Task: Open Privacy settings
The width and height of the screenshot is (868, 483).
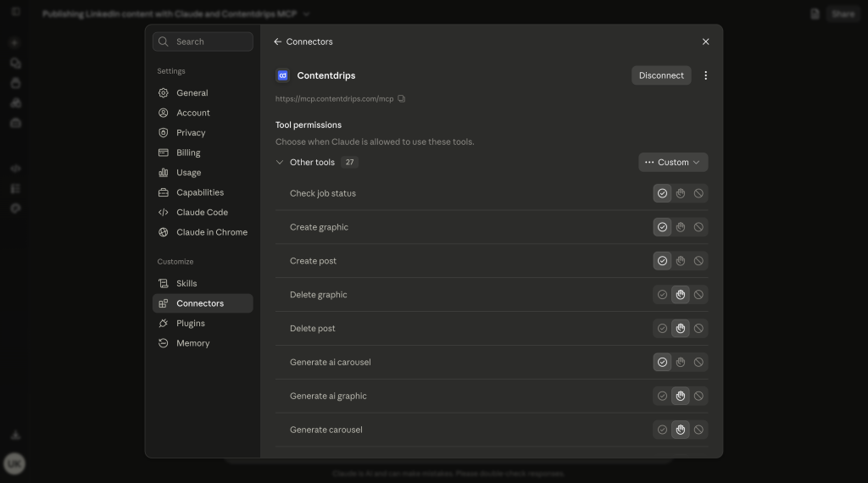Action: 203,133
